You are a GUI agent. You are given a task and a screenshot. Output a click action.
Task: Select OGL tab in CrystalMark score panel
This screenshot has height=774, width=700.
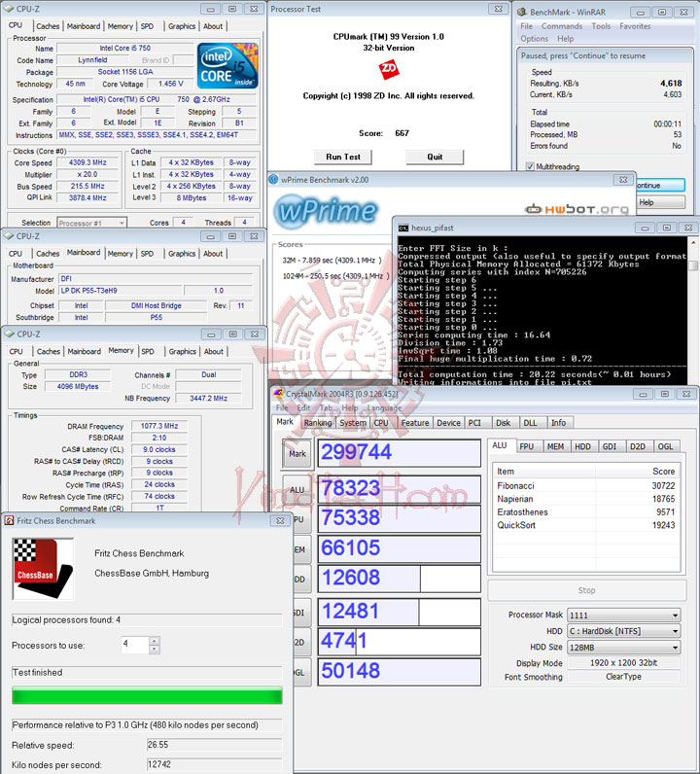pos(665,446)
